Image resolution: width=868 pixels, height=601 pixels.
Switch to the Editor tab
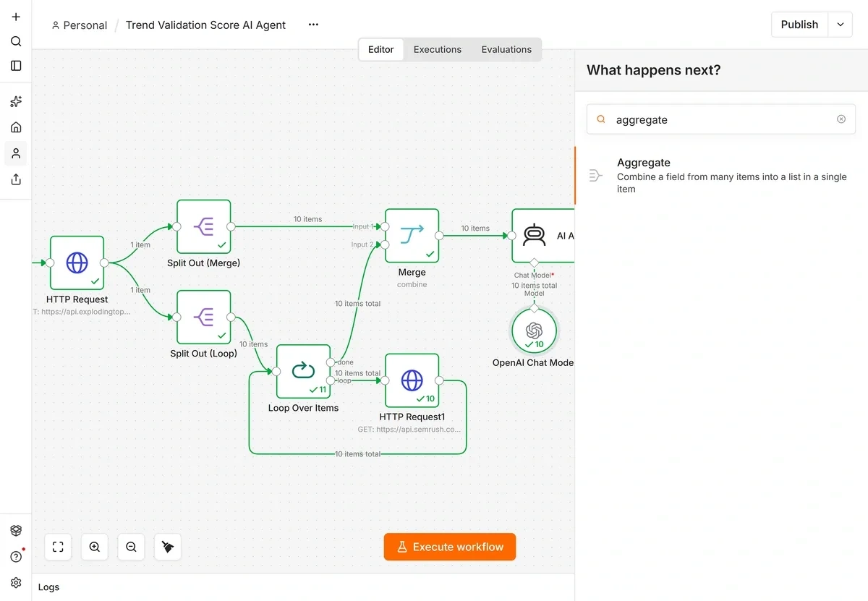[380, 49]
